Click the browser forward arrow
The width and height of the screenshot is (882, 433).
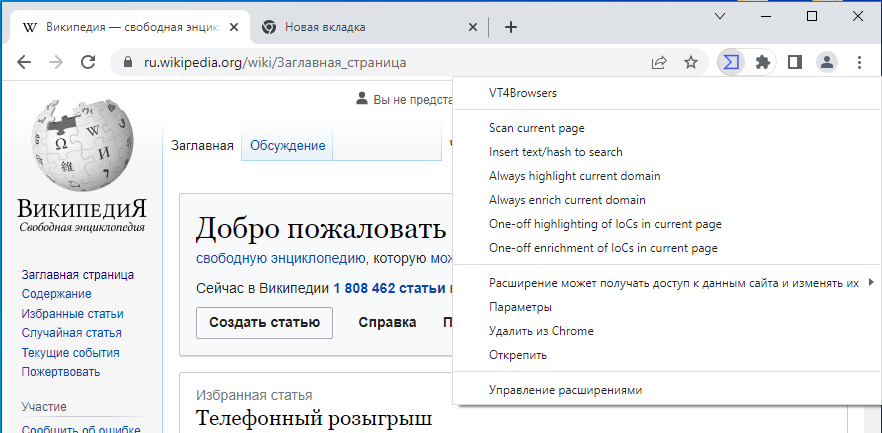tap(56, 62)
